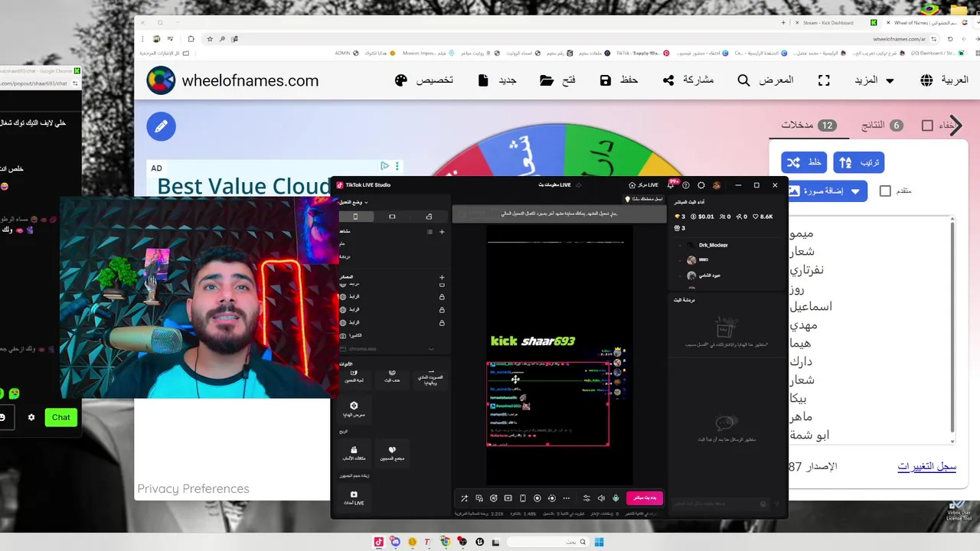This screenshot has width=980, height=551.
Task: Expand the المزيد more dropdown
Action: tap(874, 80)
